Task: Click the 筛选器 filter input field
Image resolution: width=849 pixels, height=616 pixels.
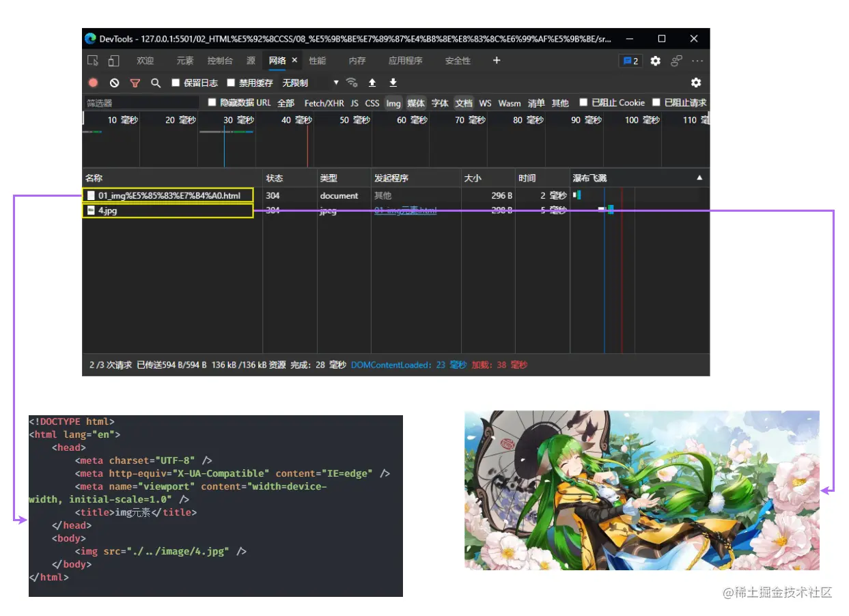Action: (x=141, y=103)
